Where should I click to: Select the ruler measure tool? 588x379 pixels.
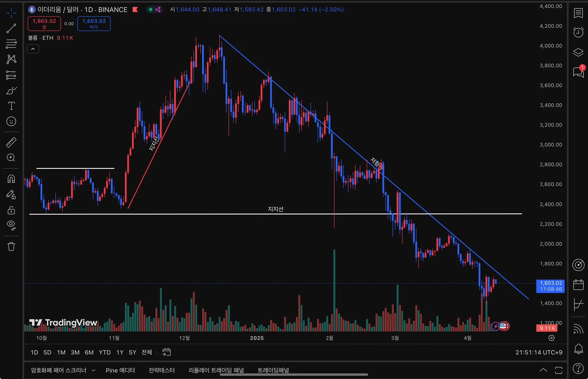coord(11,142)
